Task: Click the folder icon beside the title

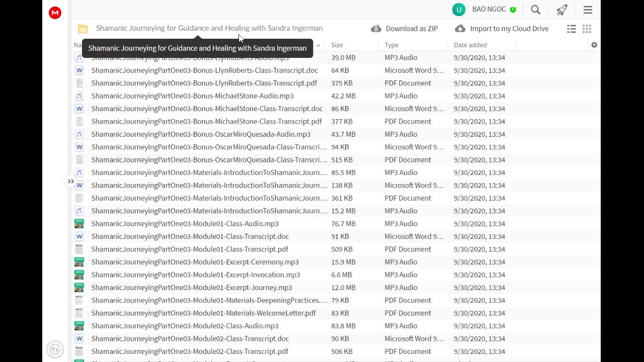Action: click(x=83, y=29)
